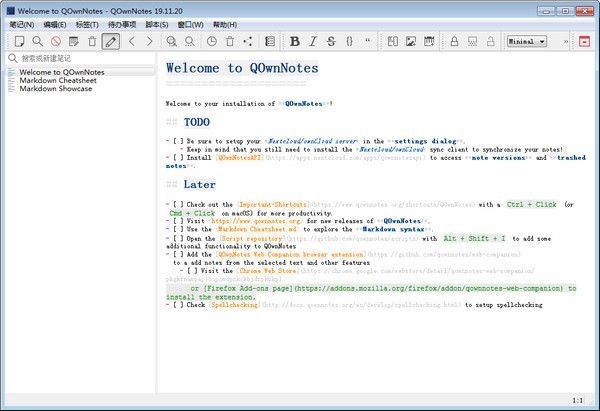
Task: Click the share icon in toolbar
Action: pyautogui.click(x=247, y=41)
